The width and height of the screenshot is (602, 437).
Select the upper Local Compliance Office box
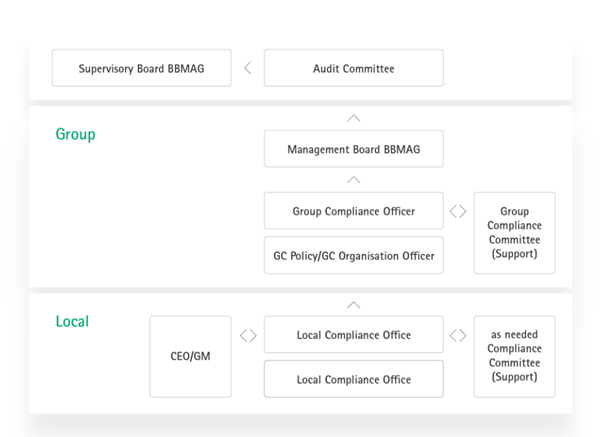pos(354,334)
